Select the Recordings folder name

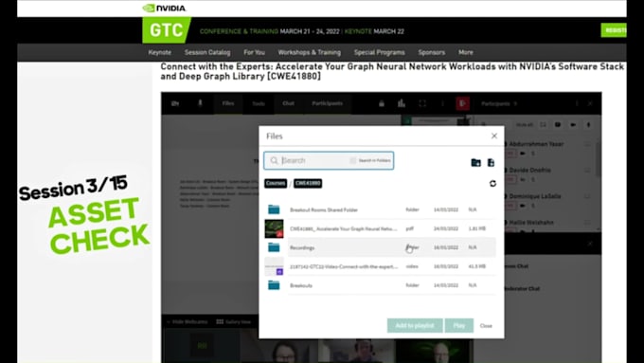tap(302, 247)
